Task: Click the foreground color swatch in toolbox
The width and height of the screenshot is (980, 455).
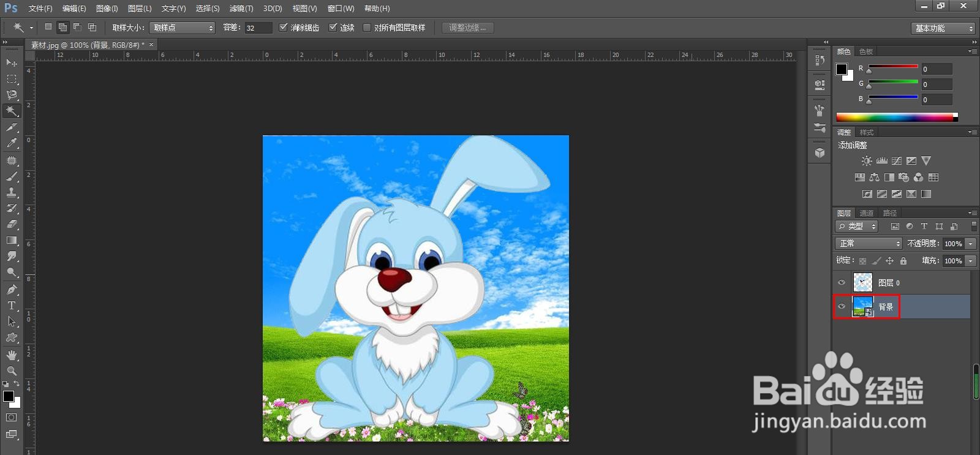Action: pyautogui.click(x=9, y=396)
